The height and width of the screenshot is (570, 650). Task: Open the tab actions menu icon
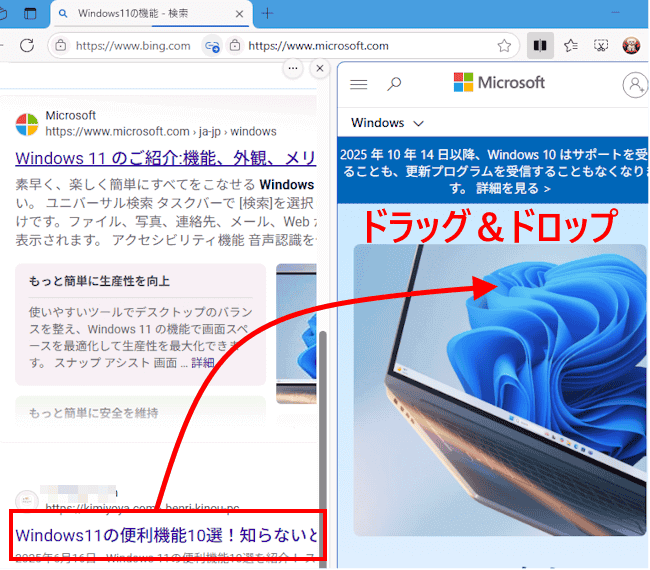[30, 14]
